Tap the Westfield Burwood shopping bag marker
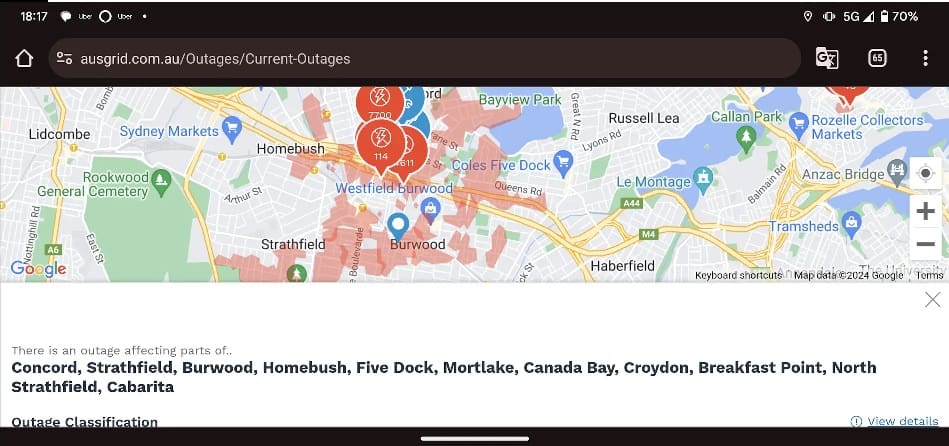949x446 pixels. 430,209
